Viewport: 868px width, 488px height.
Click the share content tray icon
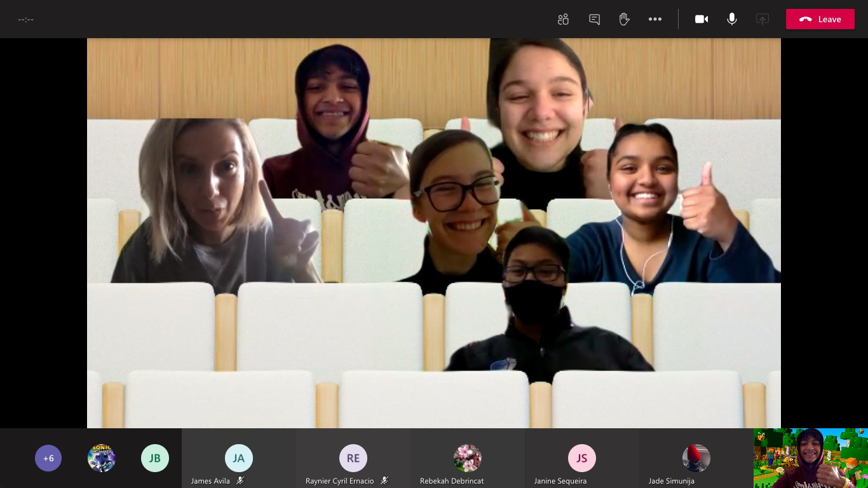pyautogui.click(x=763, y=19)
